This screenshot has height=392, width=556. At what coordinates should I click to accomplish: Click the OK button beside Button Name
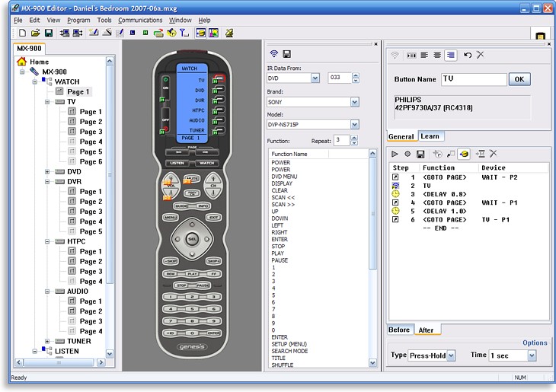519,79
